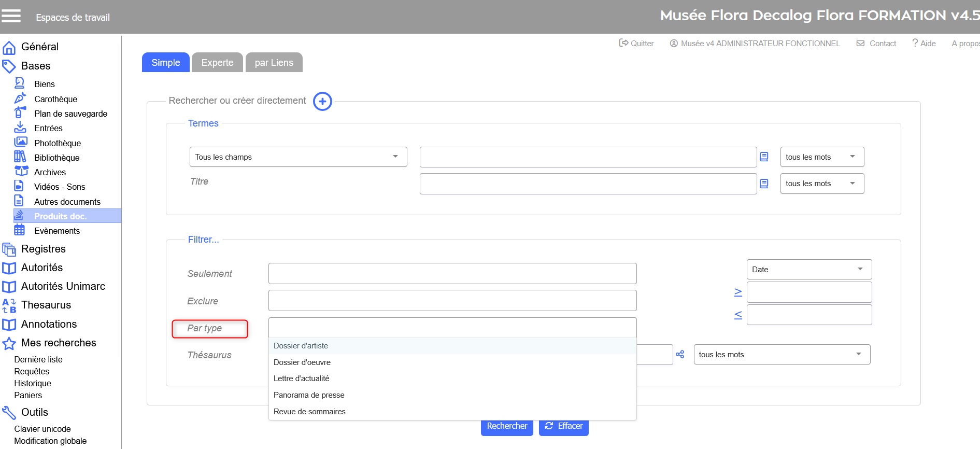Open the Bibliothèque base in sidebar
Image resolution: width=980 pixels, height=449 pixels.
point(56,158)
